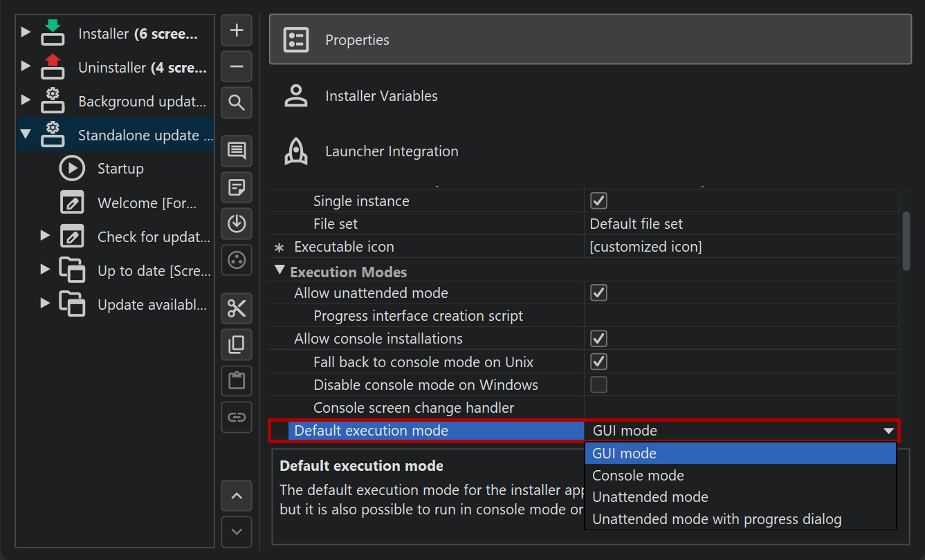Viewport: 925px width, 560px height.
Task: Click the Copy icon in vertical toolbar
Action: tap(237, 344)
